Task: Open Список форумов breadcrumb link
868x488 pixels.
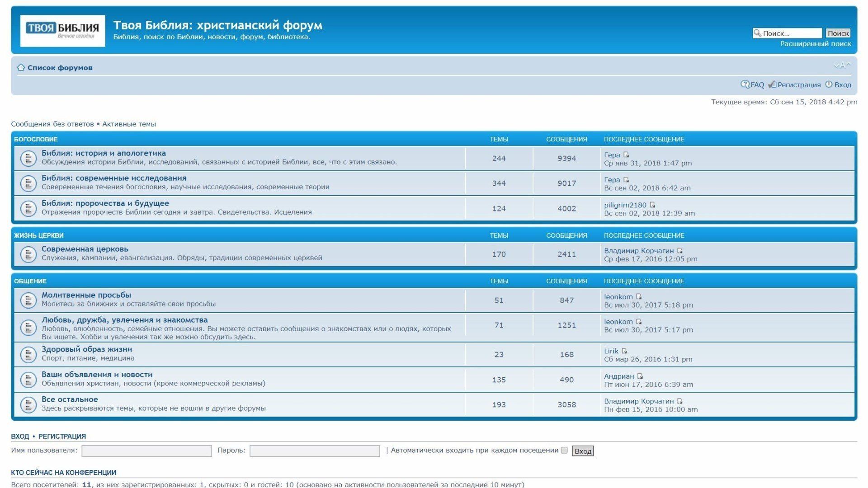Action: (60, 68)
